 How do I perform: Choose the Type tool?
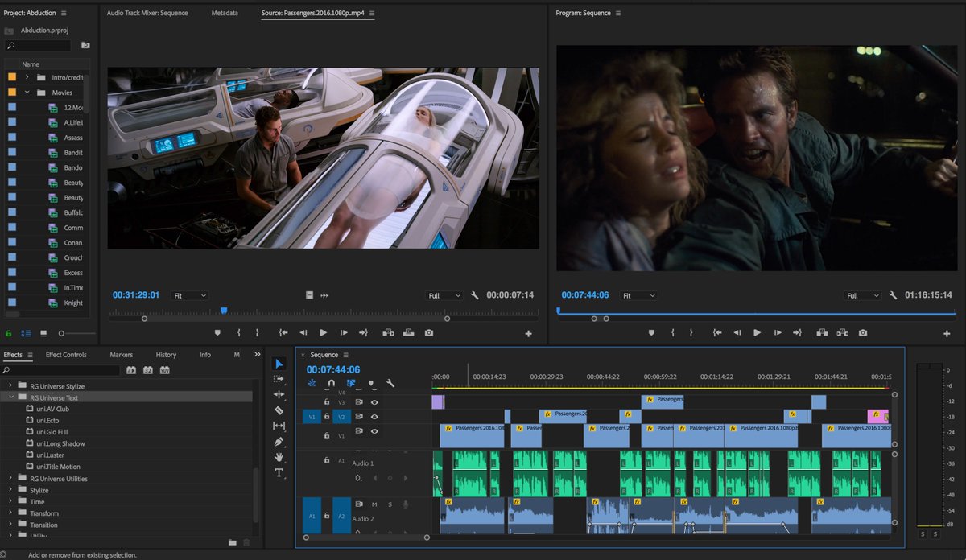pos(279,472)
